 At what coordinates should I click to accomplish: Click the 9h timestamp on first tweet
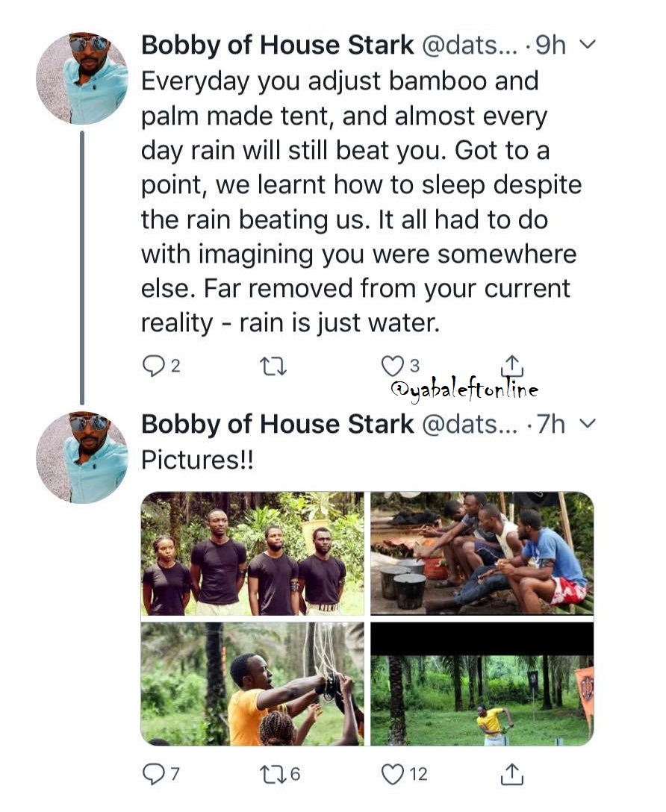click(552, 46)
